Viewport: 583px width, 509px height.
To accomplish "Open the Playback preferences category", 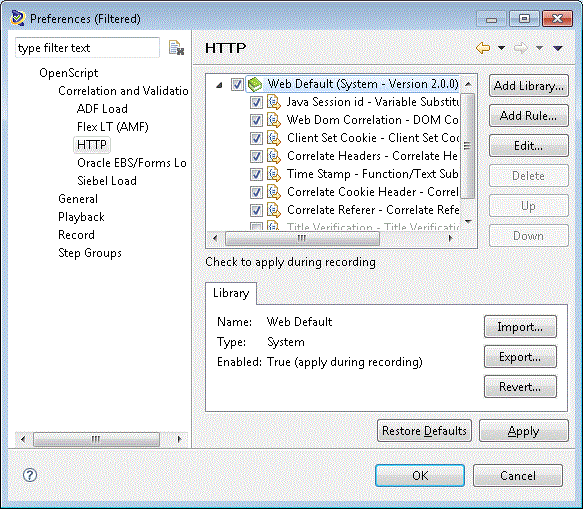I will 81,217.
